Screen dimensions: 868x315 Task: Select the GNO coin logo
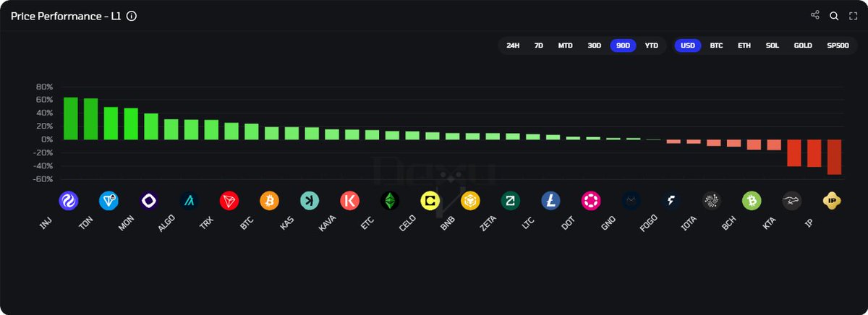(631, 201)
